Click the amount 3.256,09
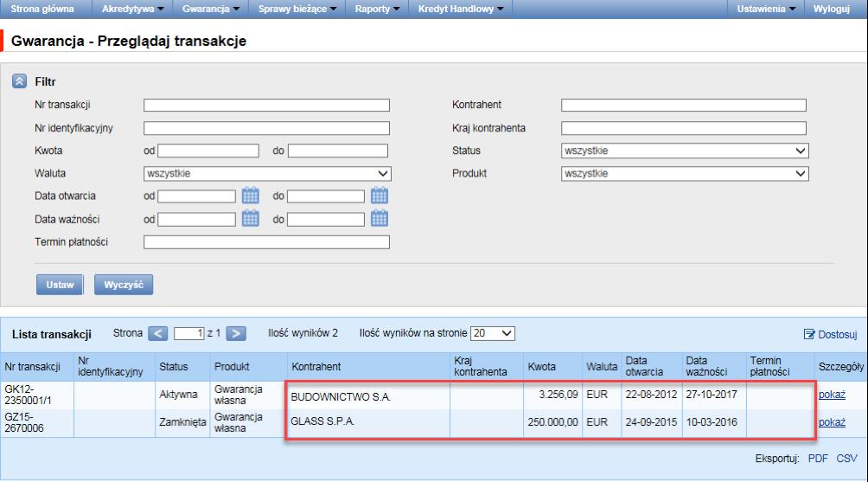 click(x=558, y=395)
